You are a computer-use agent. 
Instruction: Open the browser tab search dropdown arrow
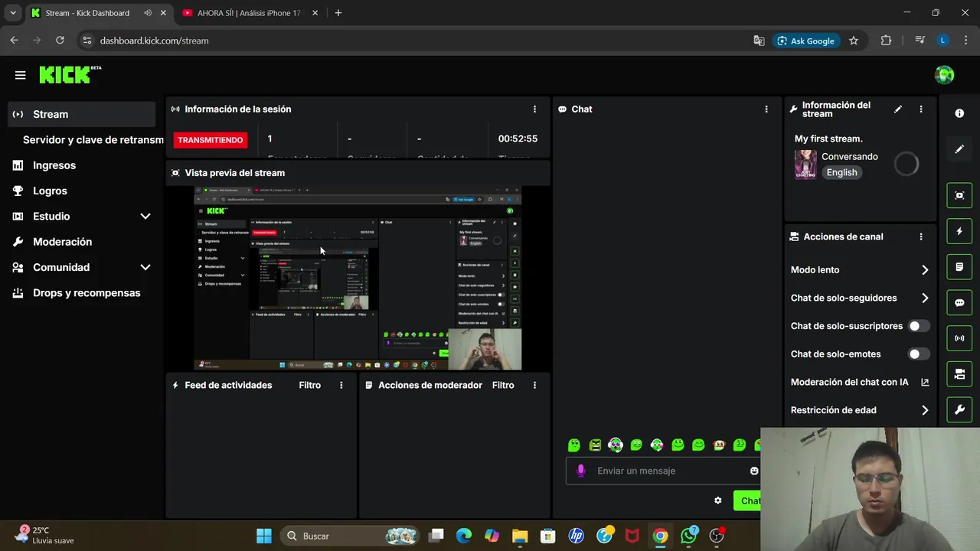(13, 13)
